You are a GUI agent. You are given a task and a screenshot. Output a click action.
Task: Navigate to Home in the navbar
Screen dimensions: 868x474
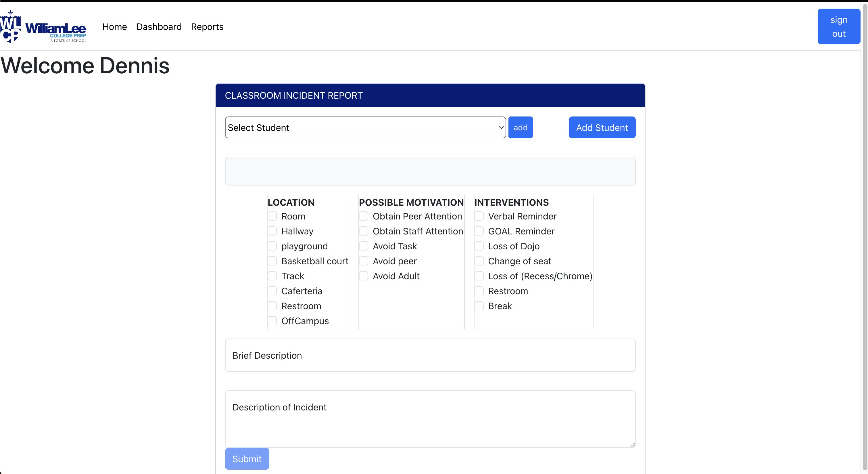pyautogui.click(x=115, y=27)
